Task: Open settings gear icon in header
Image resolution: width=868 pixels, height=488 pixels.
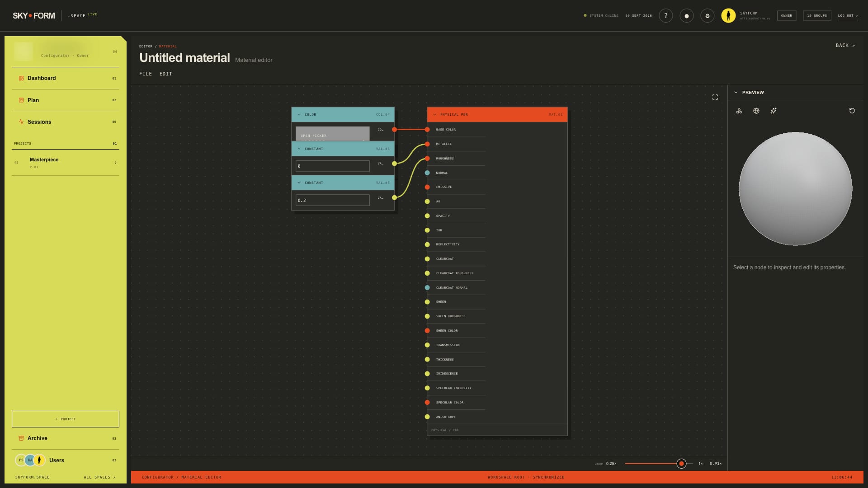Action: (x=707, y=16)
